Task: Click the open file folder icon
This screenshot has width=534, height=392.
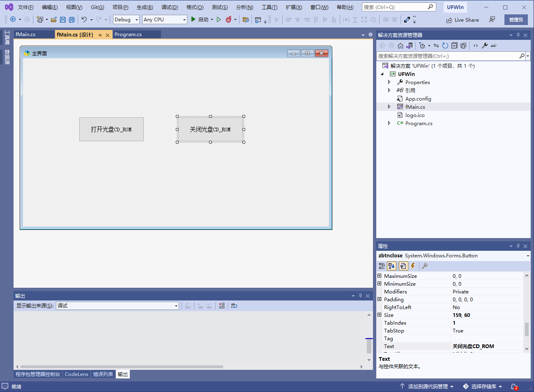Action: (x=53, y=19)
